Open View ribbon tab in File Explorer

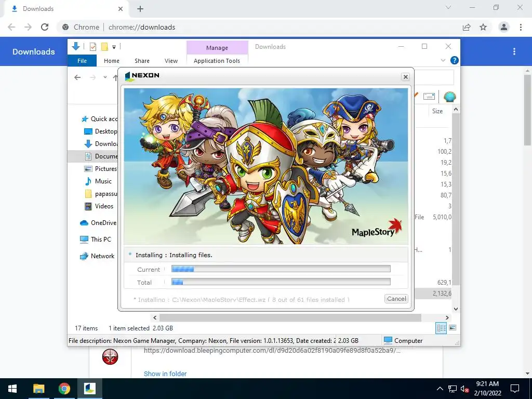coord(171,61)
